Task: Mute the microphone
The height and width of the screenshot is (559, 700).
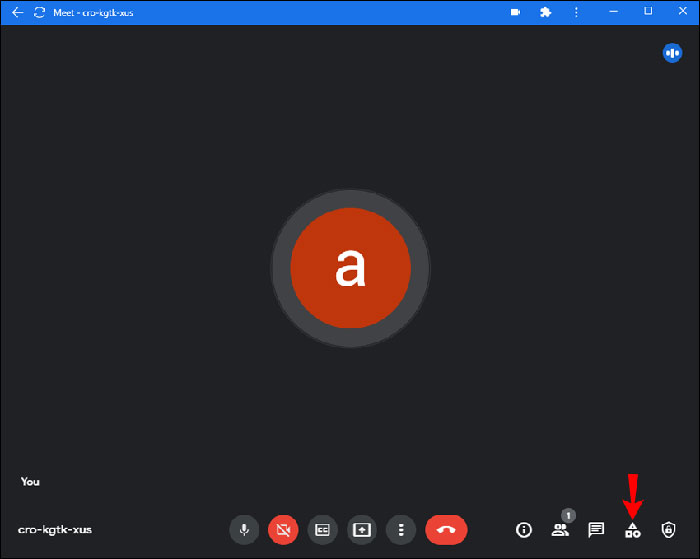Action: pos(243,529)
